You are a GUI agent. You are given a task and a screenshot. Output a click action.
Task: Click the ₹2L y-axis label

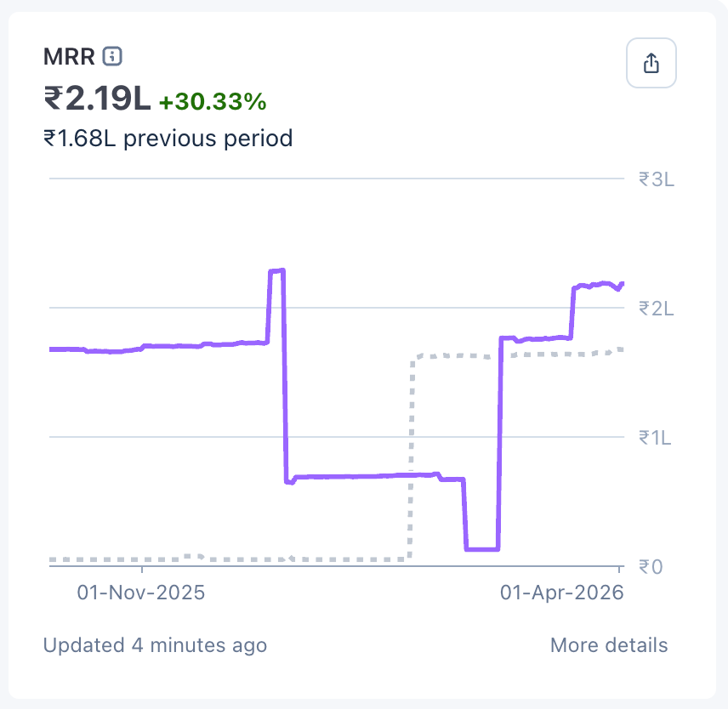656,308
